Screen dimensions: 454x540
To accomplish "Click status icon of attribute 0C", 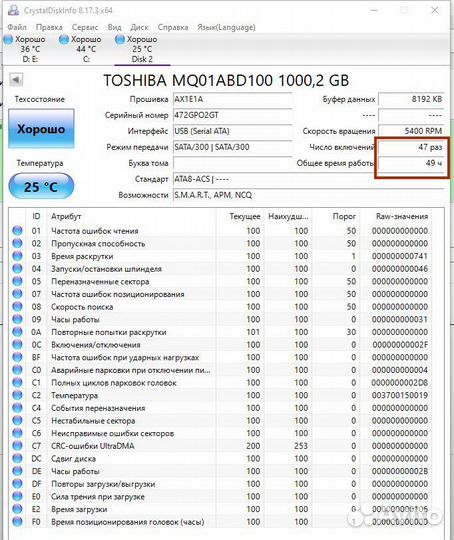I will click(17, 345).
